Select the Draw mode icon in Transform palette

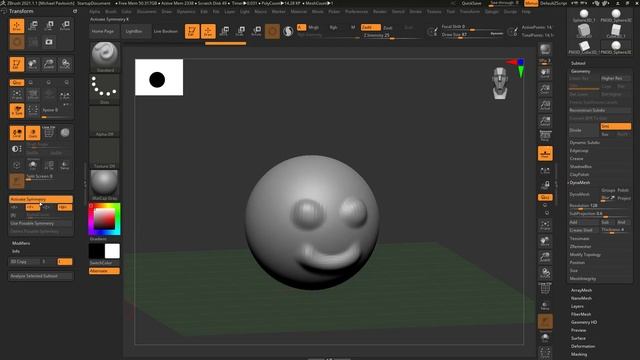(17, 26)
